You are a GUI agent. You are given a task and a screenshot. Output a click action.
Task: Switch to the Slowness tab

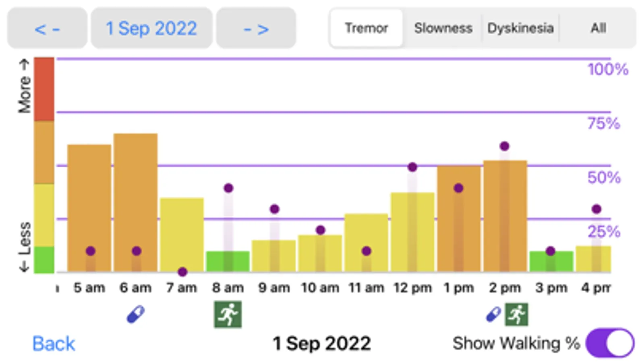tap(443, 28)
